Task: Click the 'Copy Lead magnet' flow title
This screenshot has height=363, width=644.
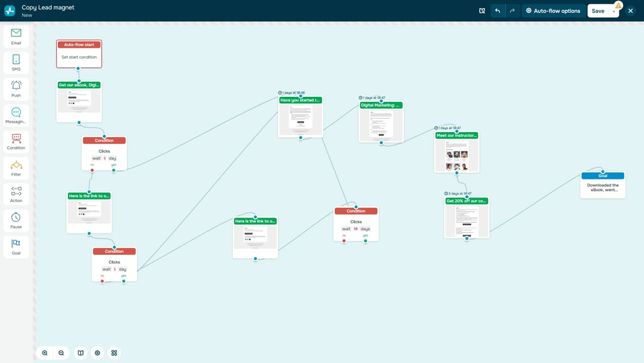Action: click(48, 8)
